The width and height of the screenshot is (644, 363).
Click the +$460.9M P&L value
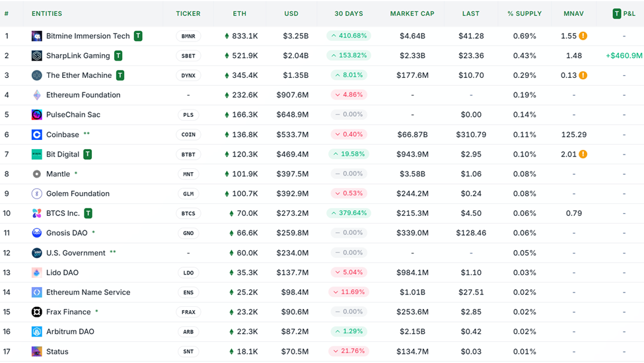[624, 56]
